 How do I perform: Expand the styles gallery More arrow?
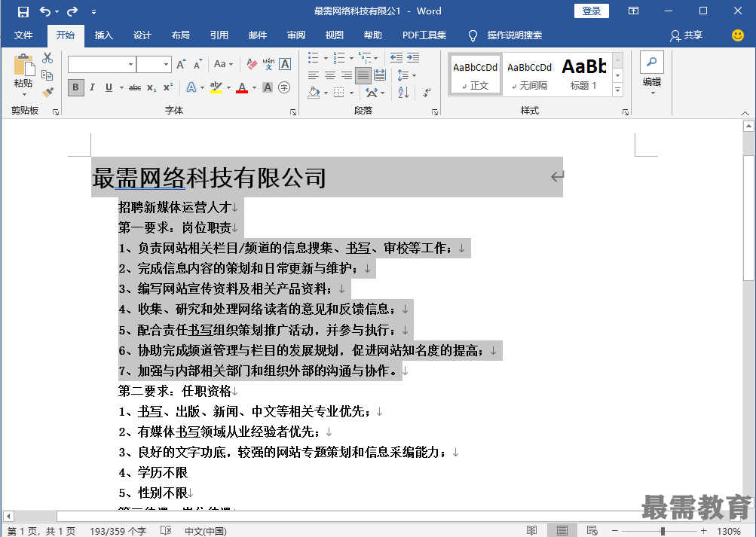tap(617, 90)
